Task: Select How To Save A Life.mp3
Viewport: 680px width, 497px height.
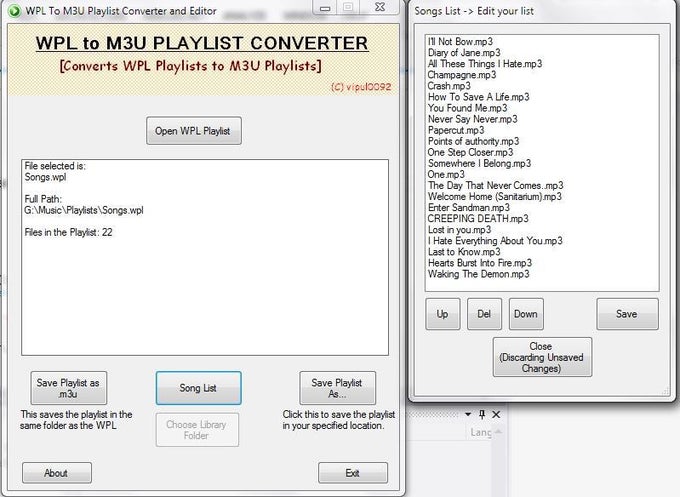Action: tap(479, 97)
